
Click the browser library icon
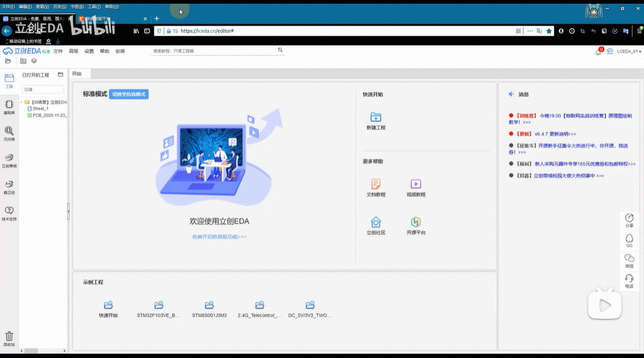136,31
